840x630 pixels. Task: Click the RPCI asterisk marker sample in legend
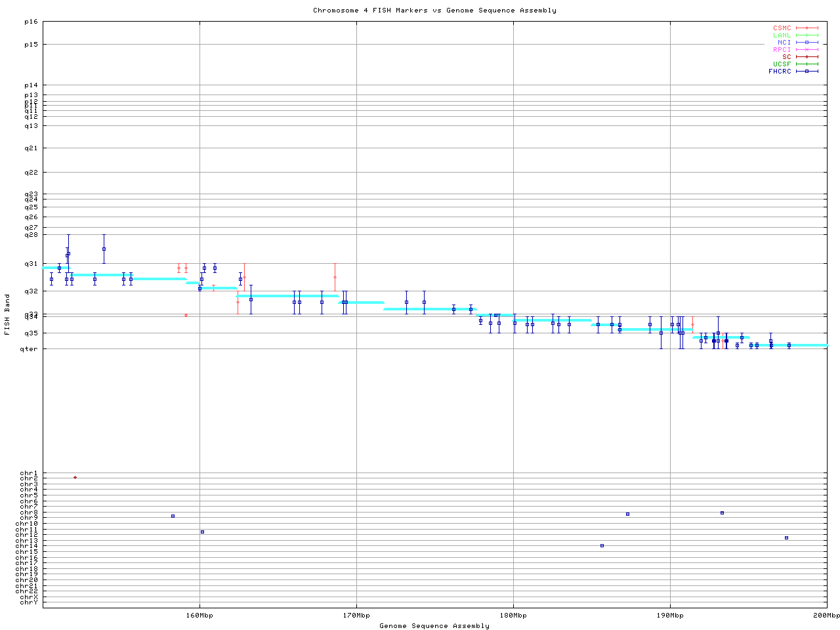click(807, 49)
